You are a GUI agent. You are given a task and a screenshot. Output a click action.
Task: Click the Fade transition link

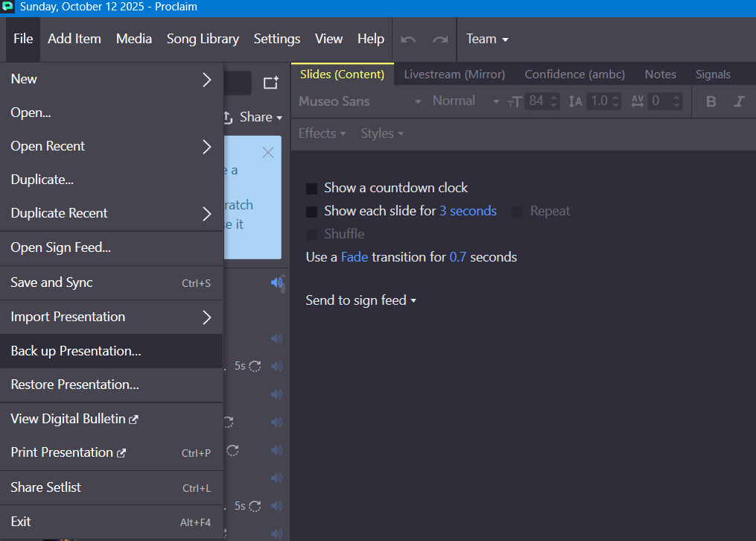355,258
